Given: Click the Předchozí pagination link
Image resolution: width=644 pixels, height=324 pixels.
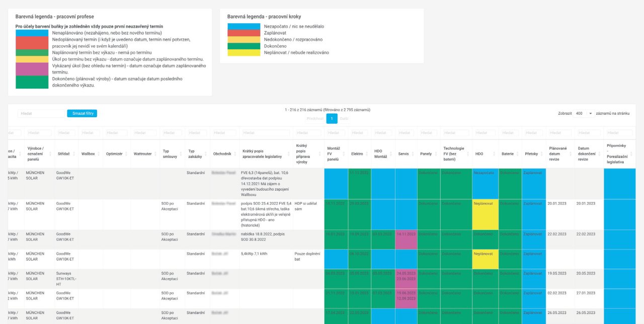Looking at the screenshot, I should pos(315,119).
